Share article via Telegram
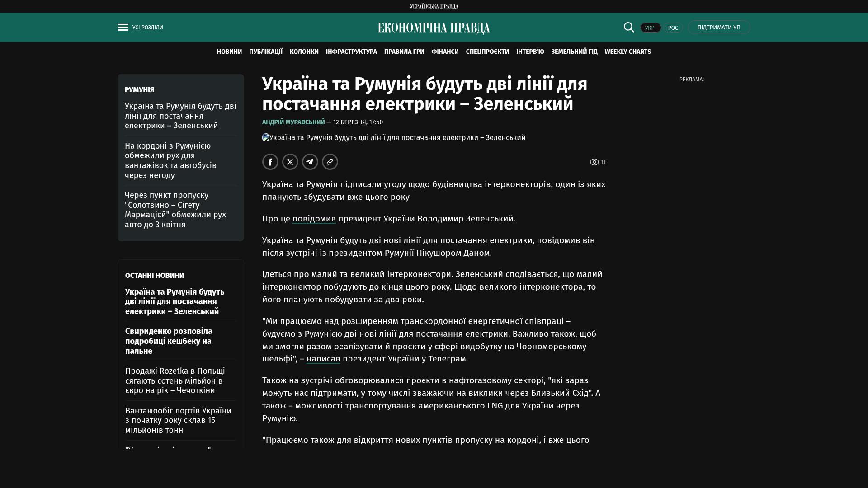868x488 pixels. (310, 162)
